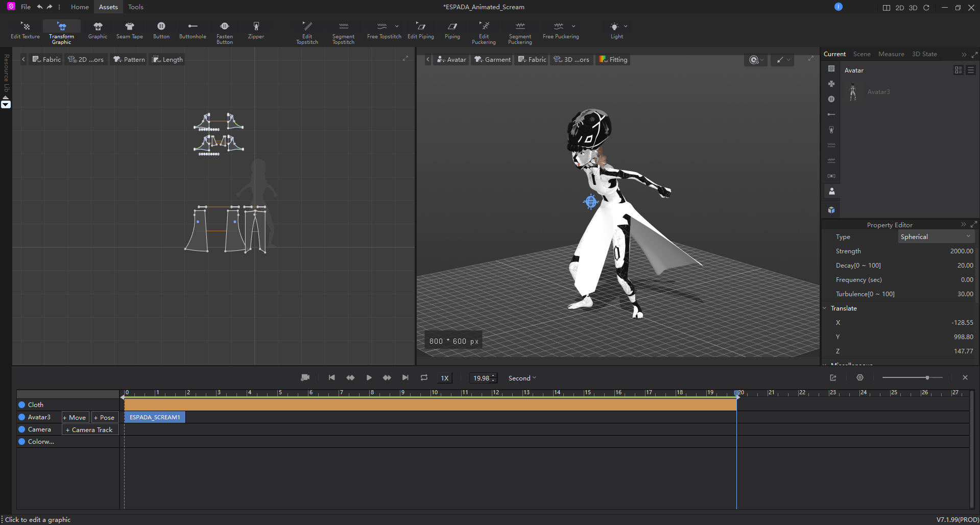This screenshot has width=980, height=525.
Task: Select the Segment Puckering tool
Action: point(520,33)
